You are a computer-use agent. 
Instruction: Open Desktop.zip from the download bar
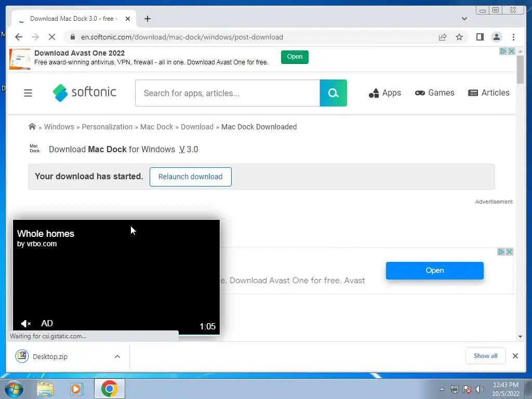[x=50, y=356]
